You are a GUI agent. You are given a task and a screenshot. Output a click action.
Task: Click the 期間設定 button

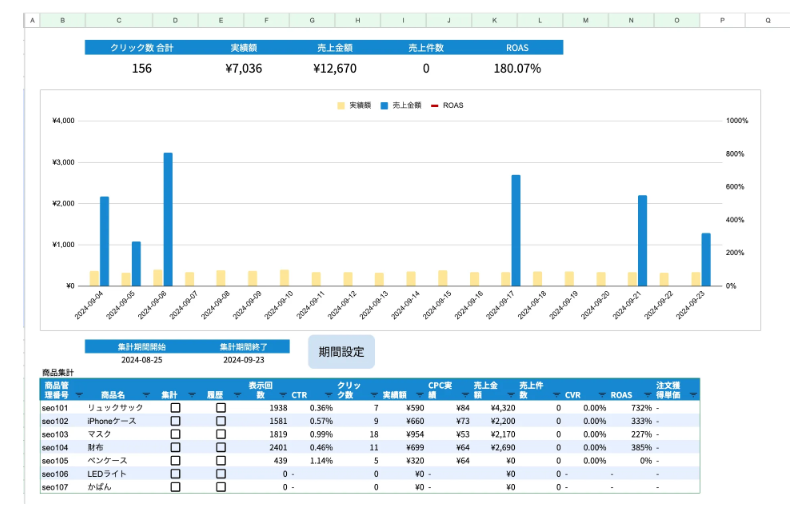(x=341, y=352)
